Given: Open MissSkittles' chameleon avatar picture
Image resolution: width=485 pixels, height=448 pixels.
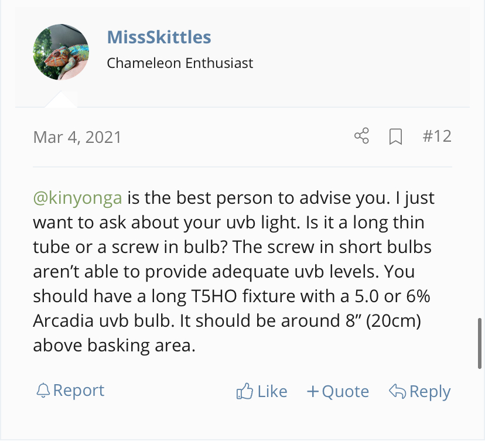Looking at the screenshot, I should [60, 52].
